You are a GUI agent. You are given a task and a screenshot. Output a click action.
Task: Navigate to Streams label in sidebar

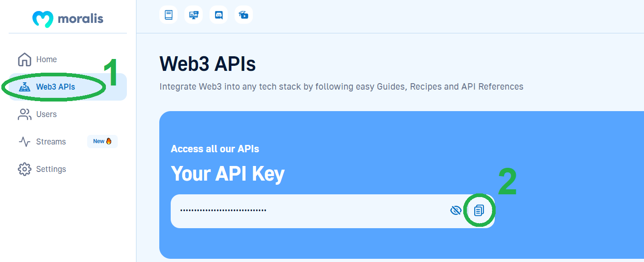(51, 142)
